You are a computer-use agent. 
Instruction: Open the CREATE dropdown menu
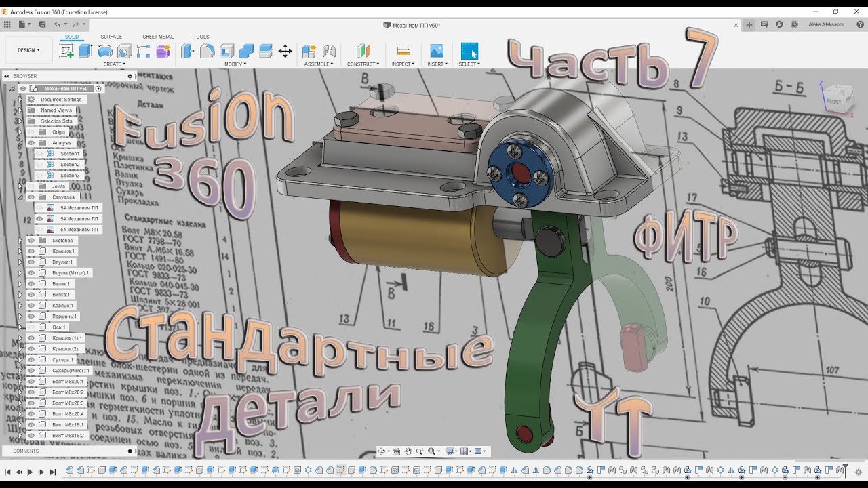(114, 64)
